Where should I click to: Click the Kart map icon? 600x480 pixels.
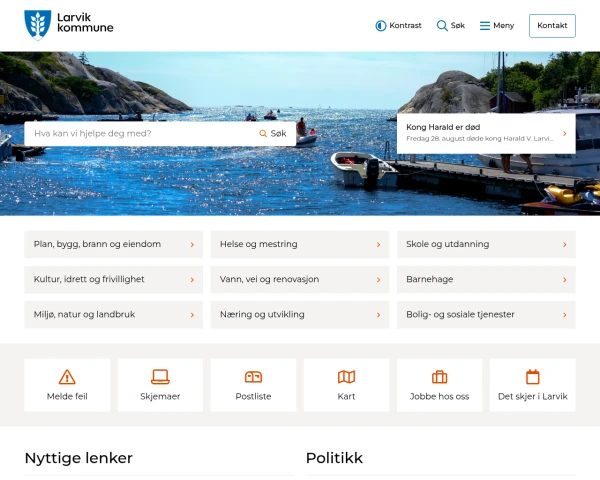[x=346, y=377]
